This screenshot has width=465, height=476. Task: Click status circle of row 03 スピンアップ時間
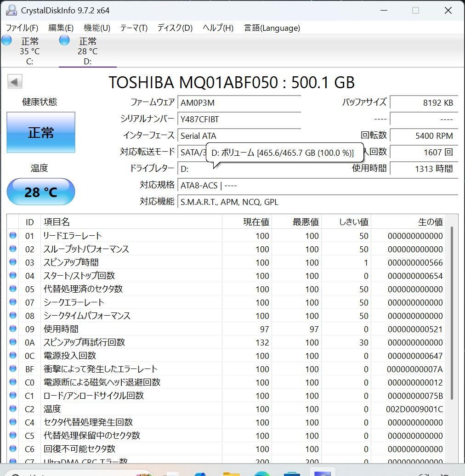(13, 262)
